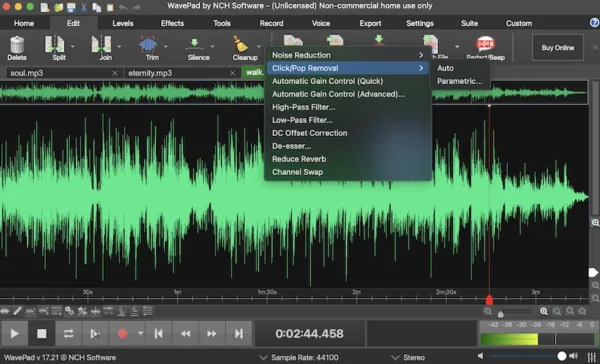Screen dimensions: 600x364
Task: Click the horizontal zoom slider handle
Action: point(501,314)
